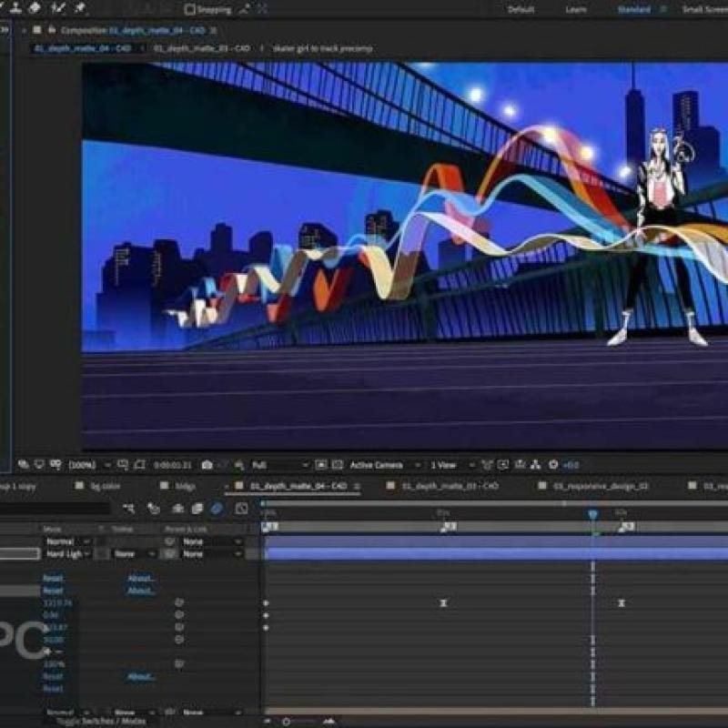Viewport: 728px width, 728px height.
Task: Switch to the bridge timeline tab
Action: [186, 486]
